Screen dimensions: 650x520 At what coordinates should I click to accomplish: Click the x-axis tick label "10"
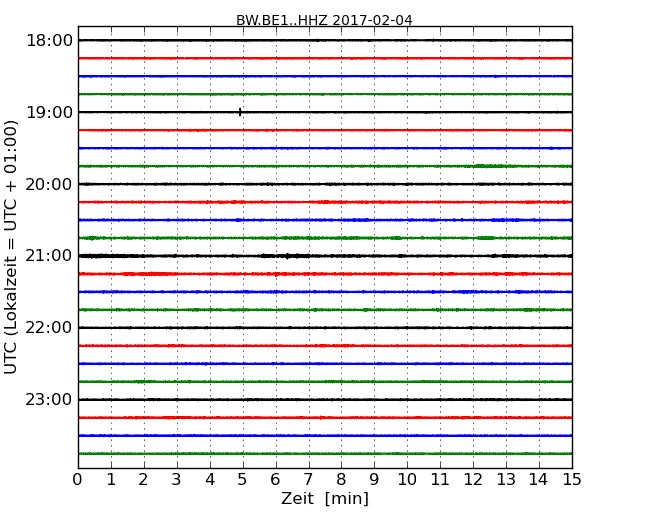pyautogui.click(x=407, y=480)
